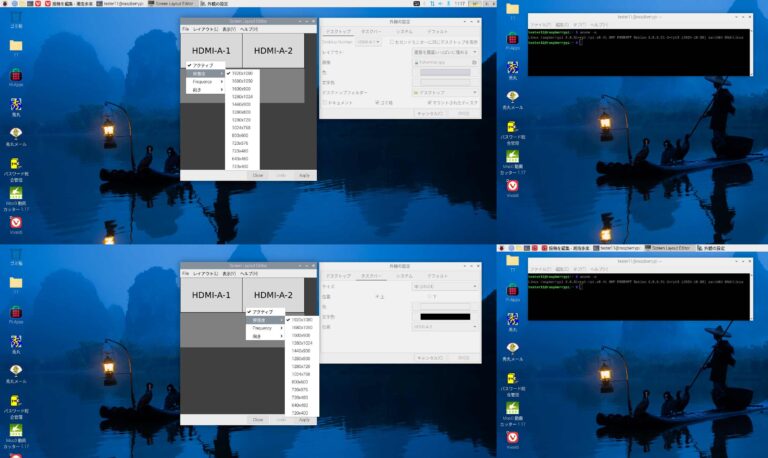Select the HDMI-A-2 monitor box in upper Layout Editor
Viewport: 768px width, 458px height.
click(x=273, y=51)
